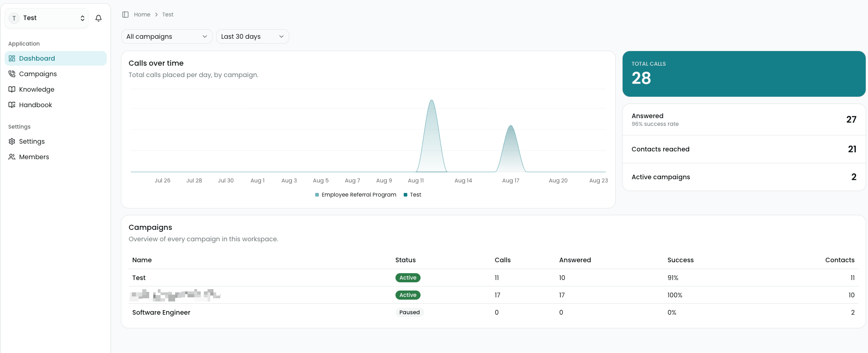The image size is (868, 353).
Task: Click the Dashboard grid icon
Action: click(12, 58)
